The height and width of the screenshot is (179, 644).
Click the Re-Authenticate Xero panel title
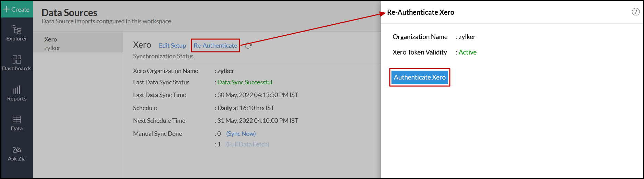(x=421, y=12)
